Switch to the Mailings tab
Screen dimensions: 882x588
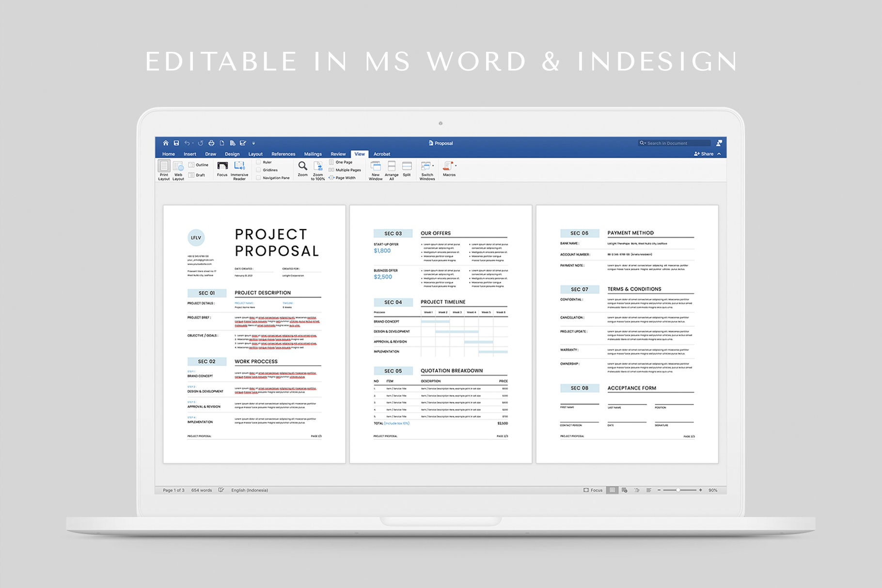tap(313, 154)
